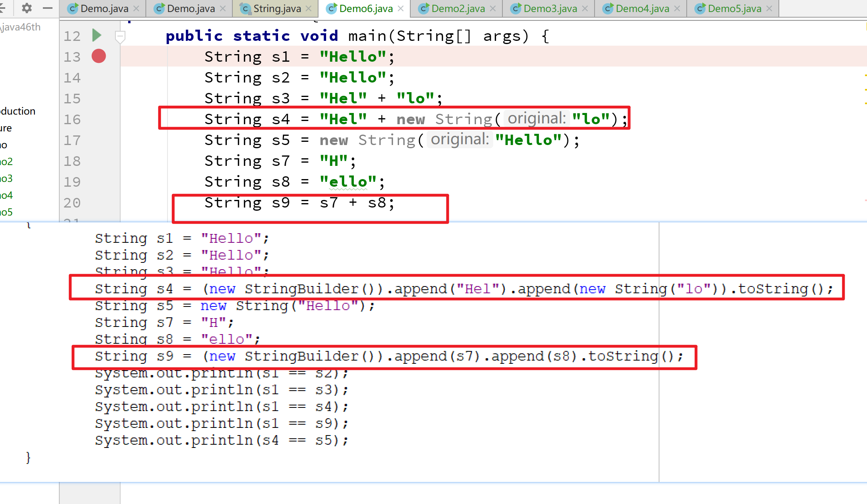Remove the red breakpoint on line 13
Viewport: 867px width, 504px height.
(99, 56)
